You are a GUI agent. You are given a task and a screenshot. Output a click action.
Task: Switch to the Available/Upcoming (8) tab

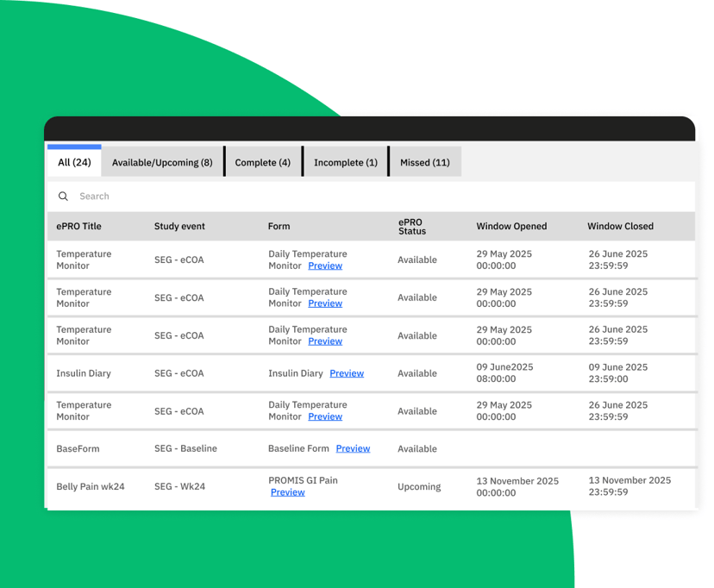(162, 162)
